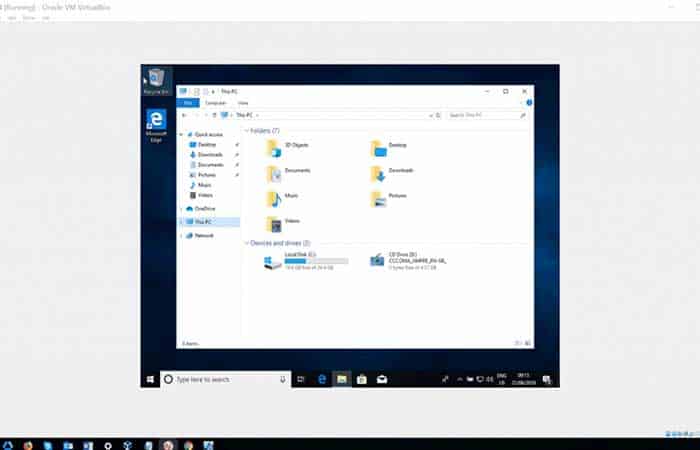Click the volume icon in VM tray

point(490,379)
